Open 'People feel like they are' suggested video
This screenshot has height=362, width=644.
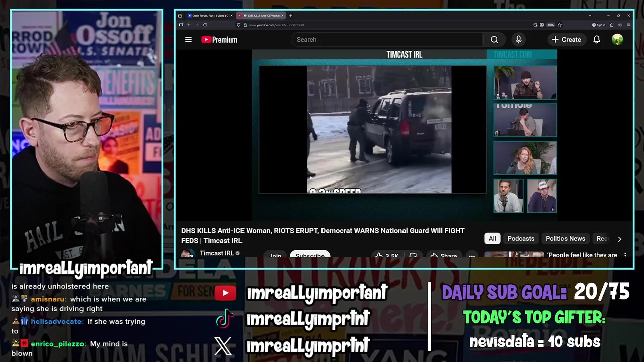pos(582,255)
